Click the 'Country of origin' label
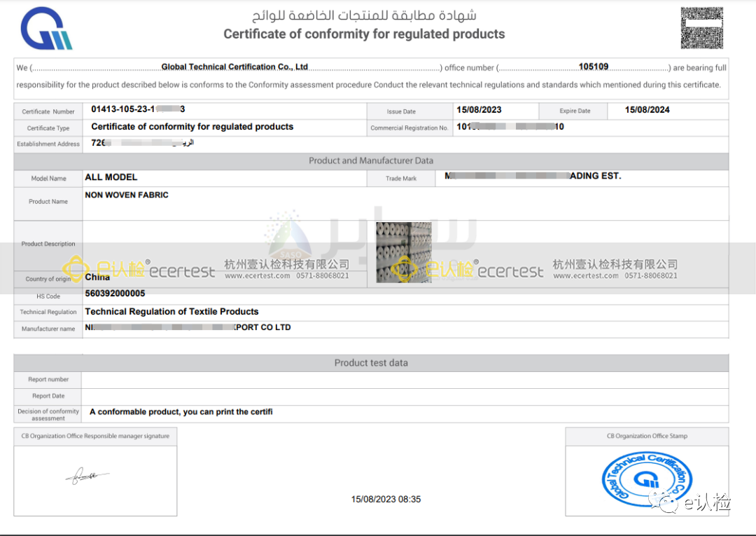The image size is (756, 536). 48,279
